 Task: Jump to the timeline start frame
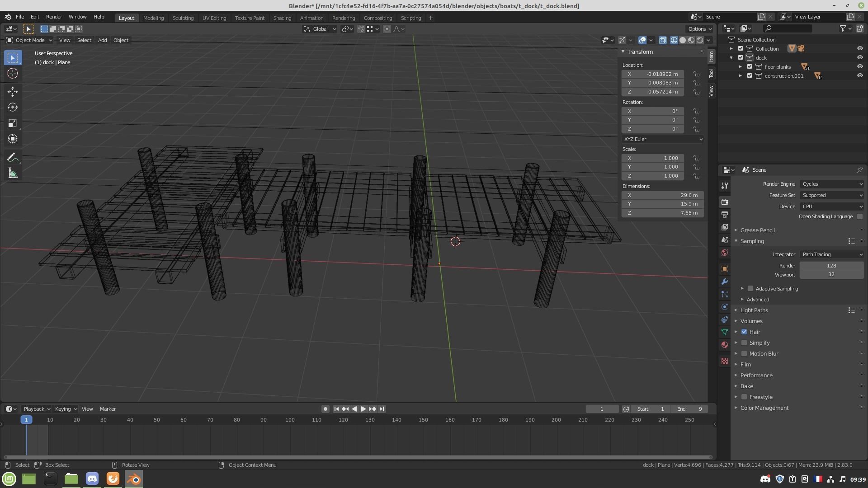click(x=336, y=409)
